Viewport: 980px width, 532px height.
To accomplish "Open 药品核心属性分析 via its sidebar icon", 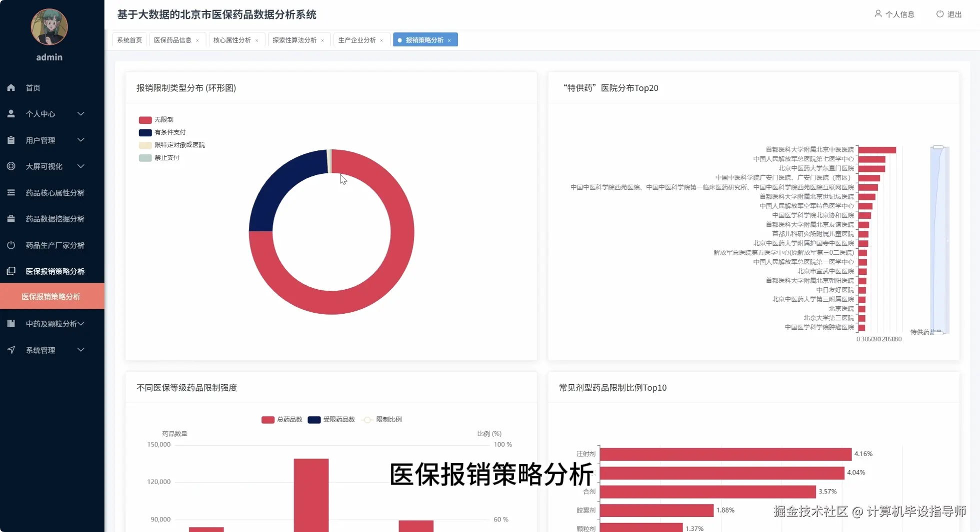I will pos(11,192).
